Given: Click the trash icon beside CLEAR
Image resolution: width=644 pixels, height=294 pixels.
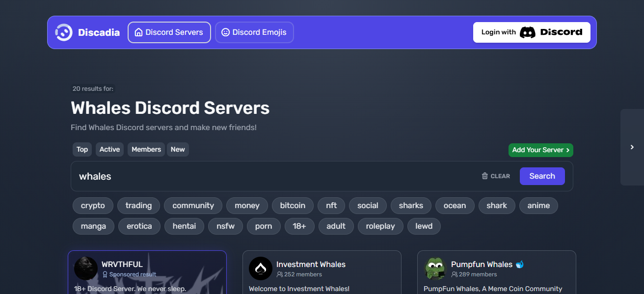Looking at the screenshot, I should point(485,176).
